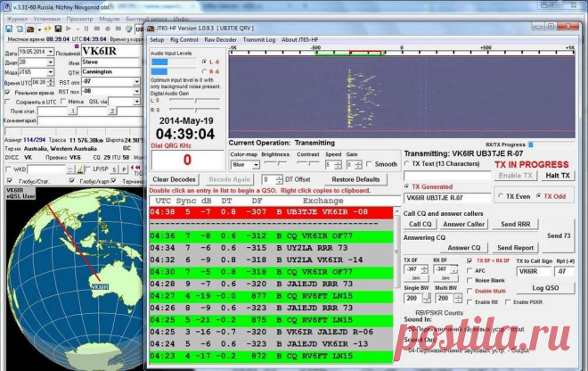Image resolution: width=588 pixels, height=371 pixels.
Task: Click the black floppy disk icon in logger toolbar
Action: click(x=58, y=29)
